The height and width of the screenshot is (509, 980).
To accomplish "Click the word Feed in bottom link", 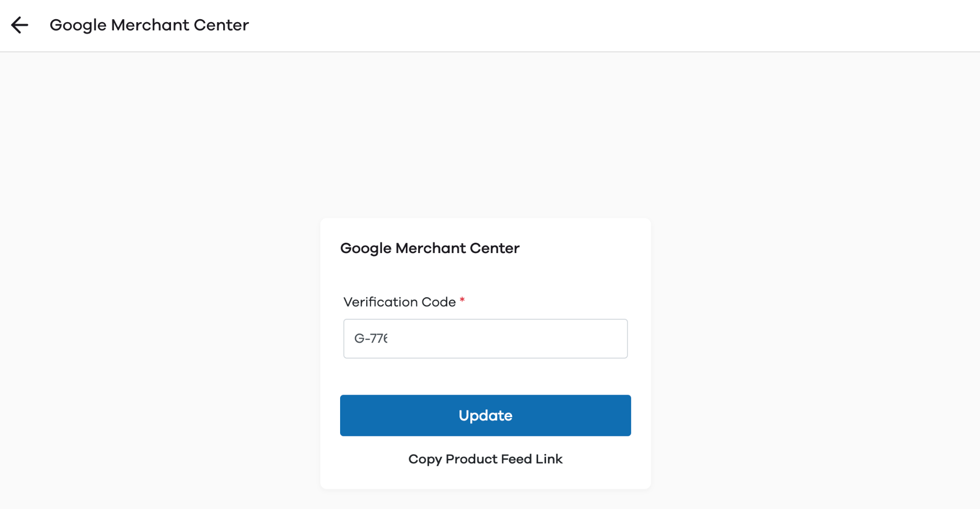I will (517, 459).
